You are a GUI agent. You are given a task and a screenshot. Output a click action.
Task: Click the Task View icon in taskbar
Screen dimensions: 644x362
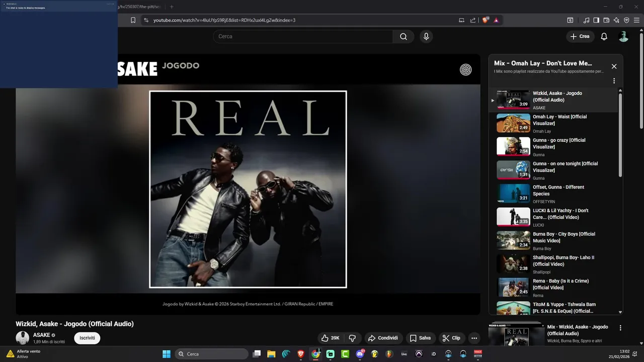point(257,354)
